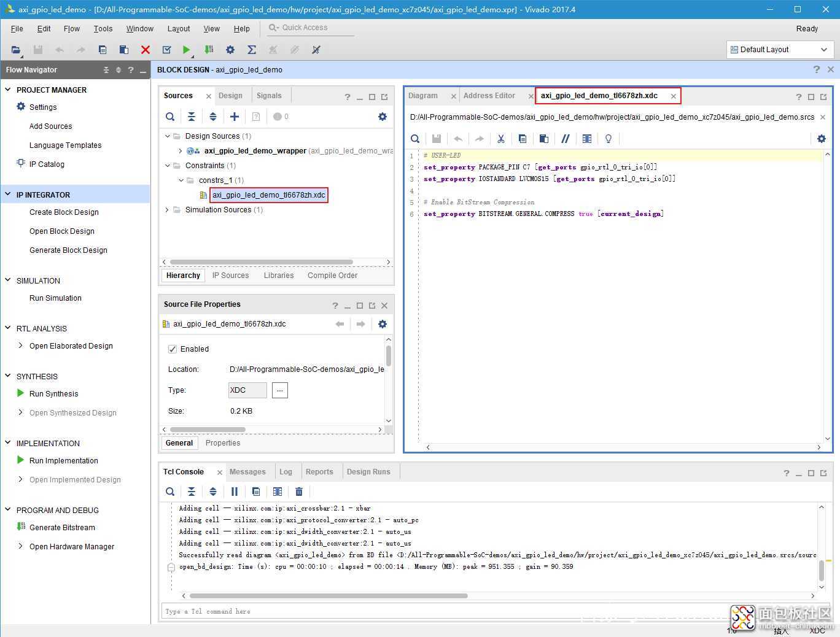This screenshot has height=637, width=840.
Task: Collapse the PROJECT MANAGER section
Action: click(x=8, y=90)
